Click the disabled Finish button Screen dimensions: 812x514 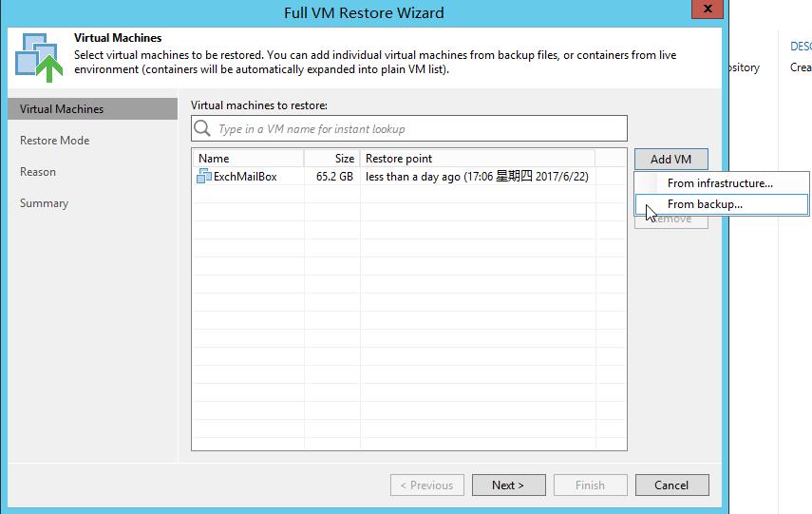click(591, 485)
